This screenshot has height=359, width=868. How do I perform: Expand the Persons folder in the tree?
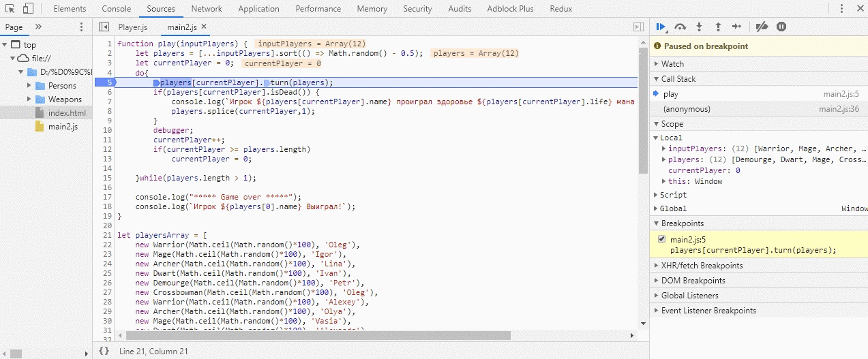point(30,86)
